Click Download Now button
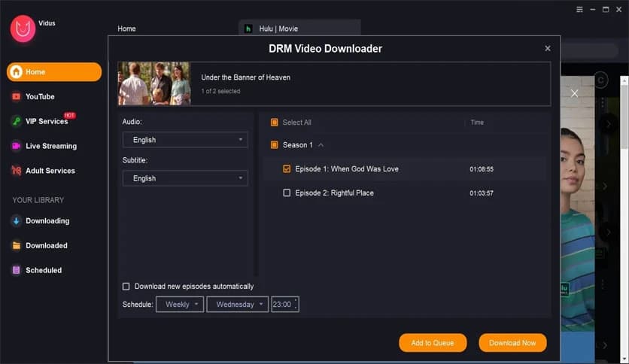The height and width of the screenshot is (364, 629). tap(512, 343)
